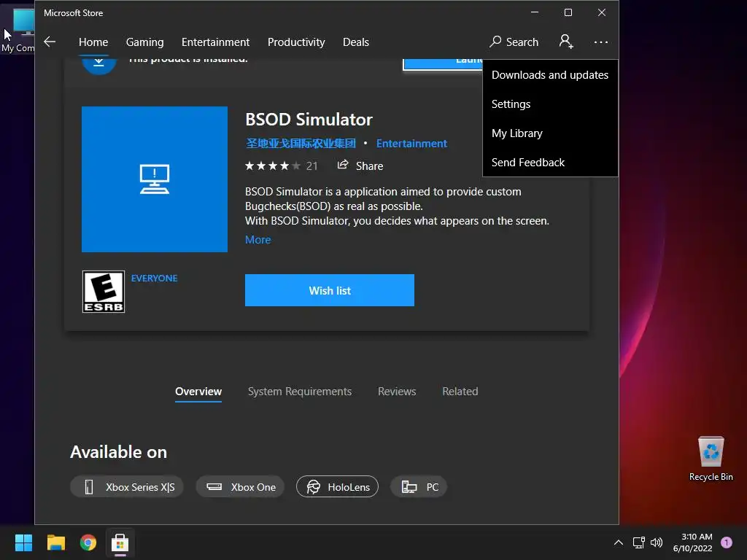Click the Share icon under the rating

pyautogui.click(x=343, y=166)
